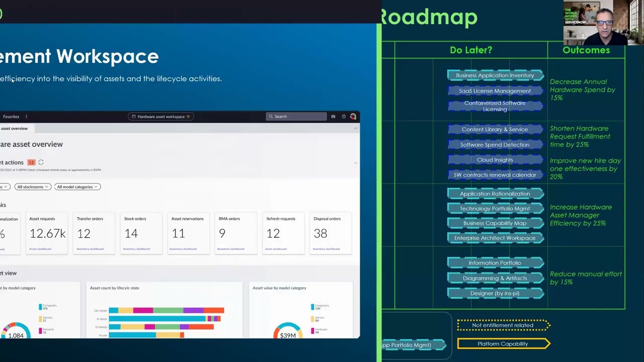Click Containerized Software Licensing roadmap item
Screen dimensions: 644x362
pyautogui.click(x=495, y=106)
